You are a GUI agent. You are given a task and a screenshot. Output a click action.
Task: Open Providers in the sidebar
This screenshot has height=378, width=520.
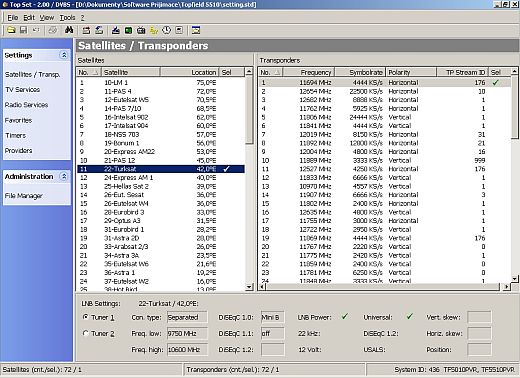(x=18, y=151)
